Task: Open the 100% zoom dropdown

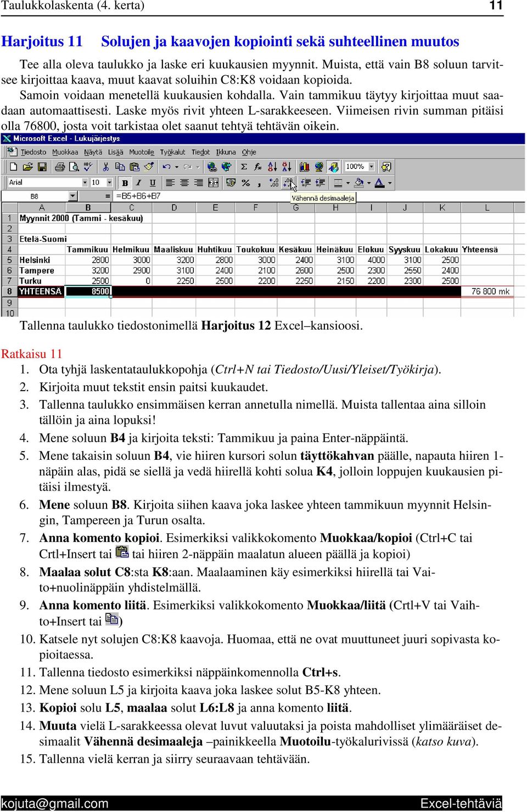Action: tap(372, 167)
